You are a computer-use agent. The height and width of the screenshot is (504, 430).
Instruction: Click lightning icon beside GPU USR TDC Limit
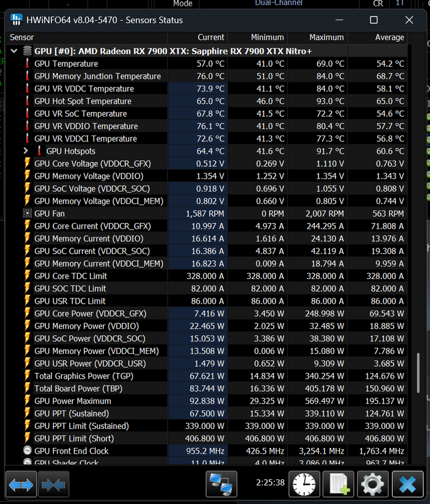27,301
